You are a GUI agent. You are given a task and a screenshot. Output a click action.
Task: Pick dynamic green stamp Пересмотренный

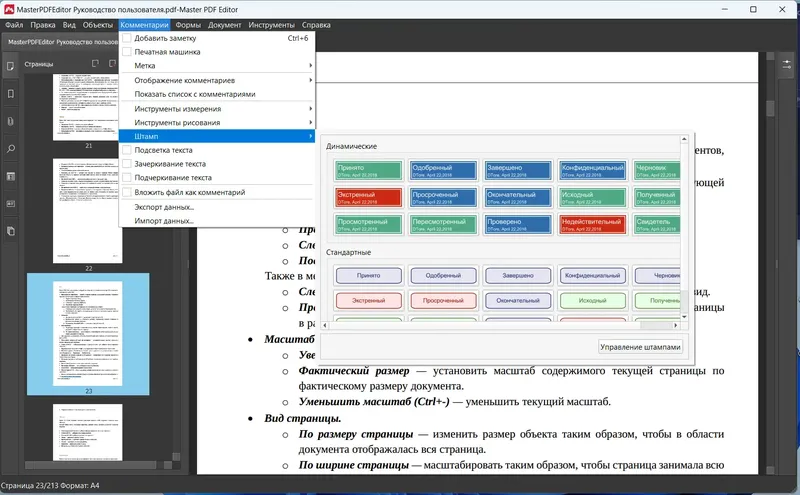click(x=443, y=225)
